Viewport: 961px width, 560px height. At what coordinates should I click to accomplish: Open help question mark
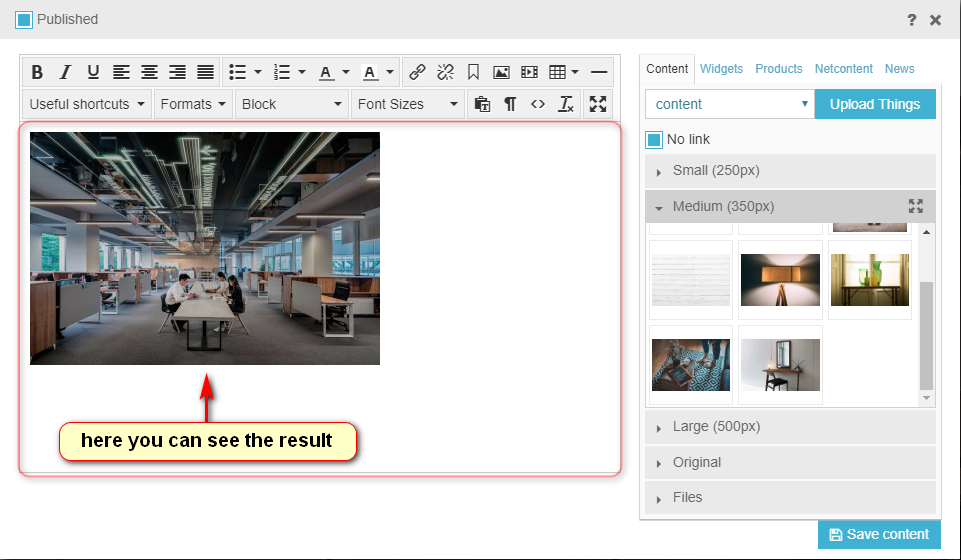pos(912,20)
